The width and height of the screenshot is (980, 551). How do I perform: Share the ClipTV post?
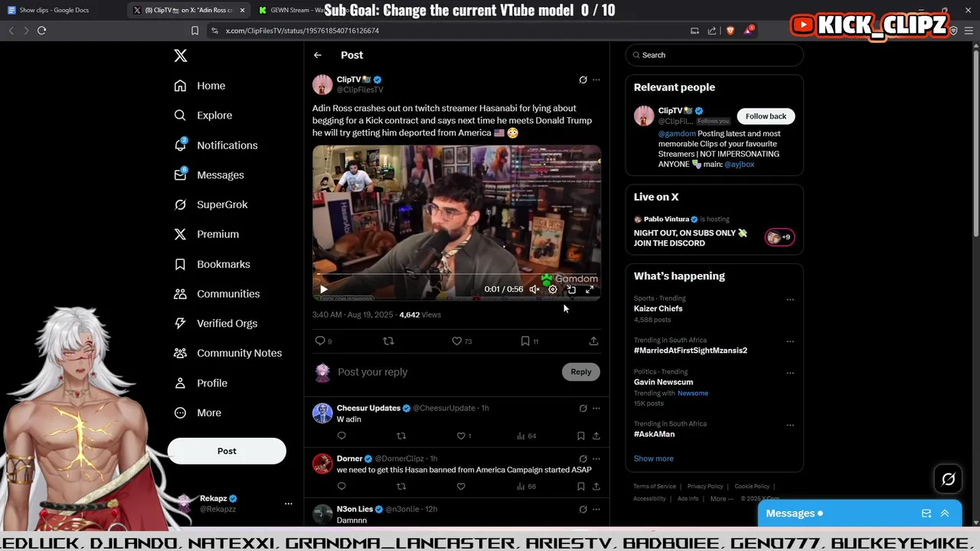593,341
